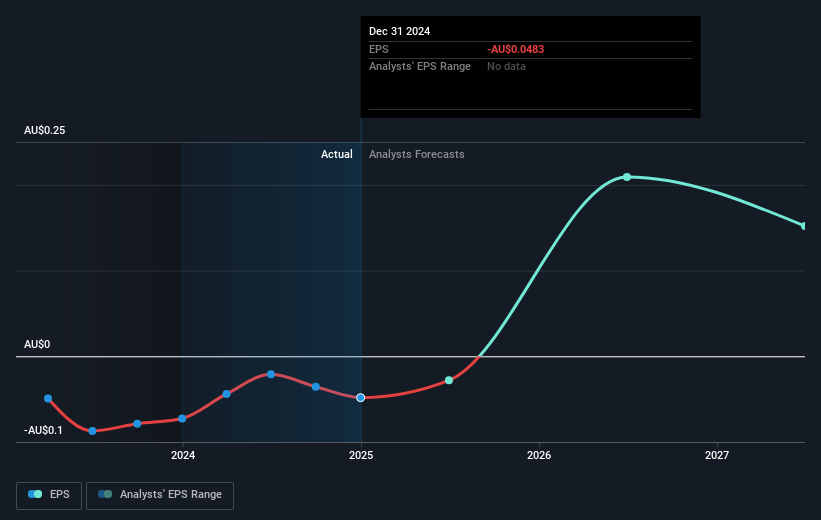Image resolution: width=821 pixels, height=520 pixels.
Task: Click the Dec 31 2024 tooltip date
Action: (x=400, y=31)
